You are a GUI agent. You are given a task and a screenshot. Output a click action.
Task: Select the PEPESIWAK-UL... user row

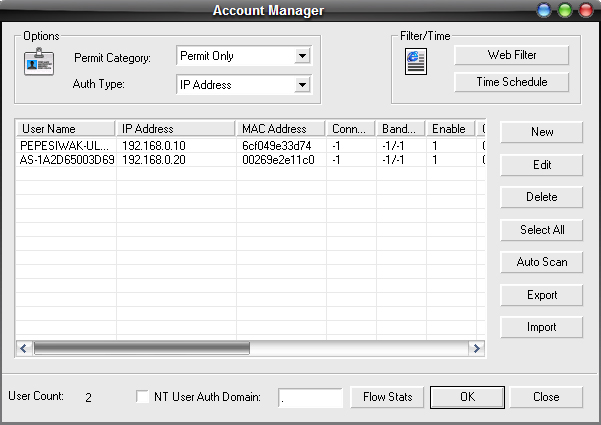point(250,146)
